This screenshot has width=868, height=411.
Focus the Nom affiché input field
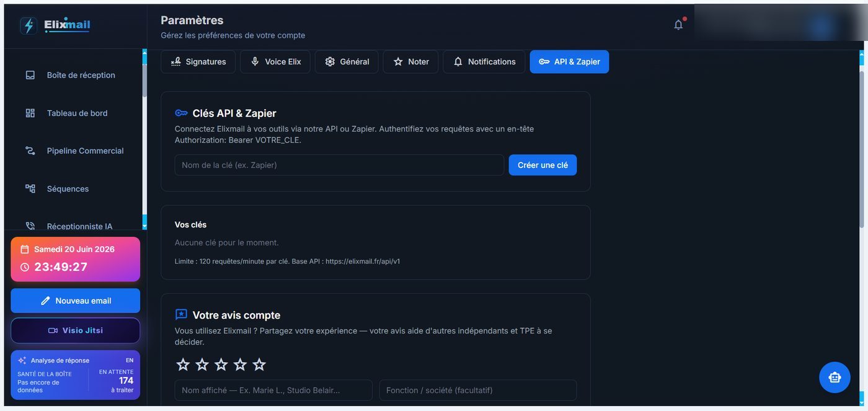coord(273,390)
